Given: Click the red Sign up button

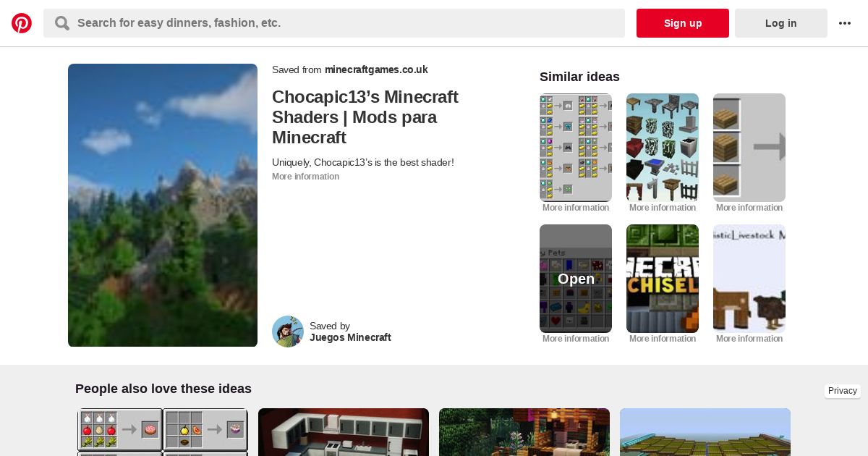Looking at the screenshot, I should (683, 23).
